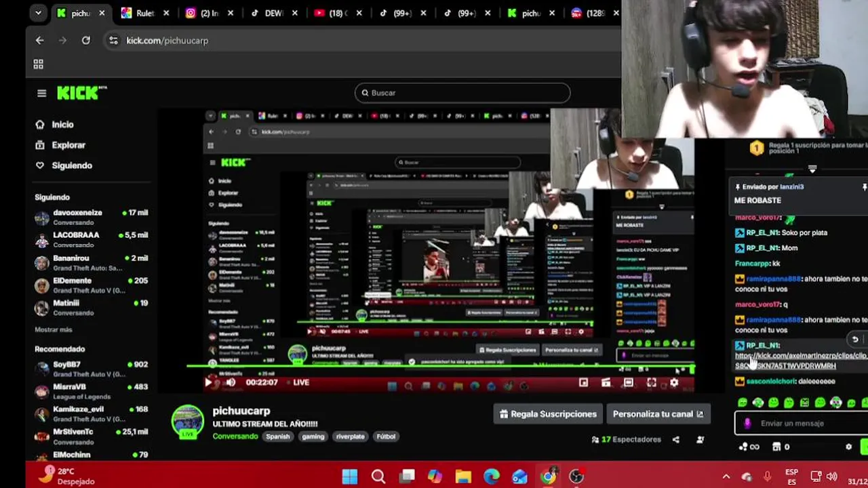Switch to the Rulet browser tab
The width and height of the screenshot is (868, 488).
click(x=145, y=13)
